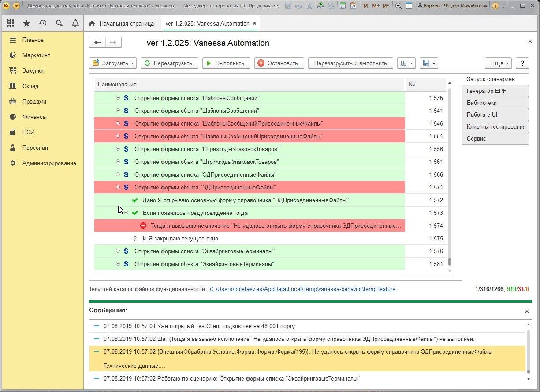The height and width of the screenshot is (392, 540).
Task: Switch to Библиотеки tab
Action: [495, 103]
